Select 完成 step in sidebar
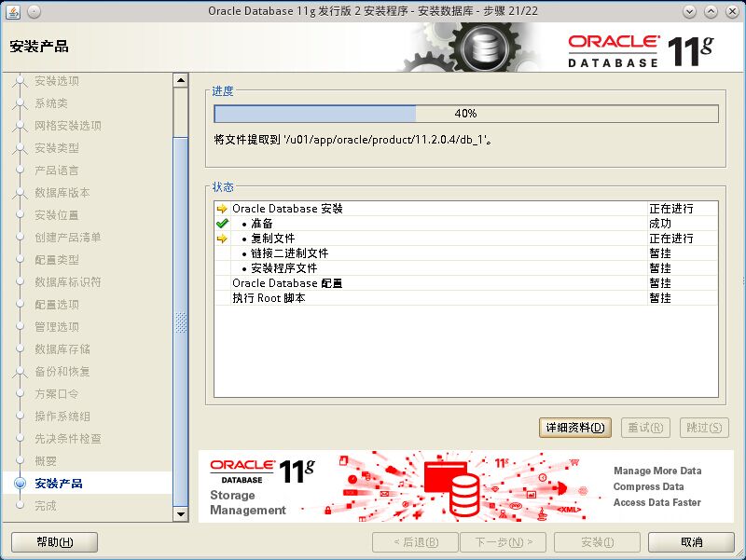746x560 pixels. point(46,506)
